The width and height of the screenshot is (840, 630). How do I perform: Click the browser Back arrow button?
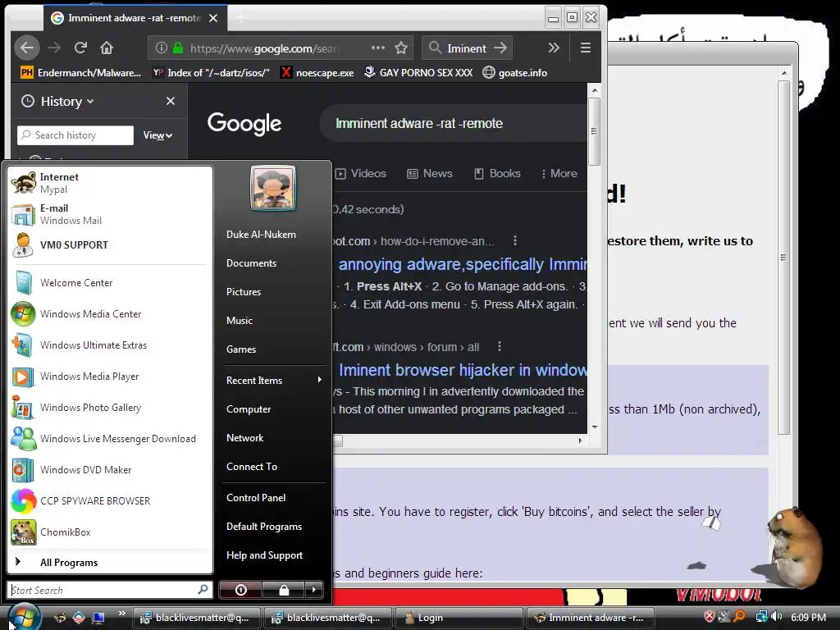pyautogui.click(x=27, y=48)
